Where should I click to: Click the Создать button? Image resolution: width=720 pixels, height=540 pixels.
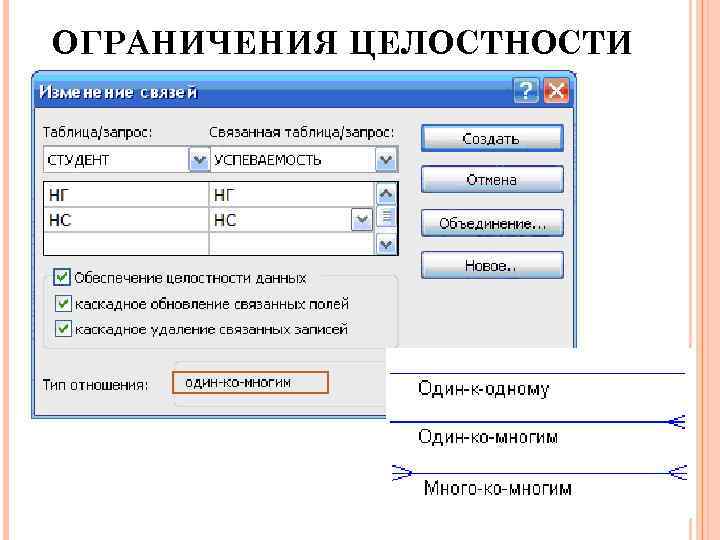pos(492,138)
